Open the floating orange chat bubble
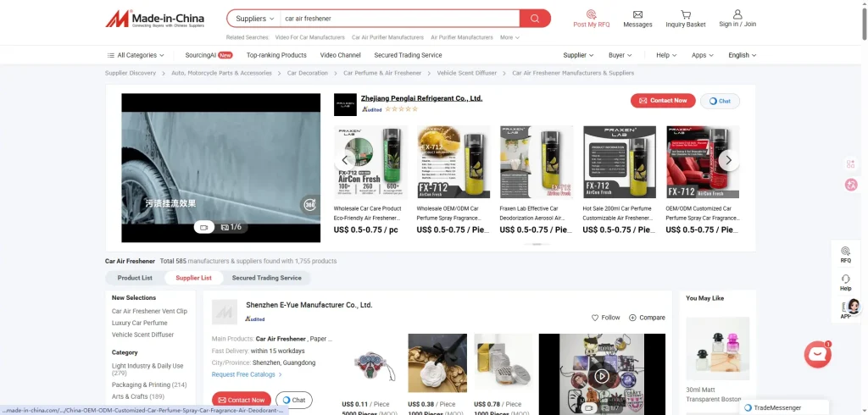This screenshot has width=868, height=415. pos(817,354)
